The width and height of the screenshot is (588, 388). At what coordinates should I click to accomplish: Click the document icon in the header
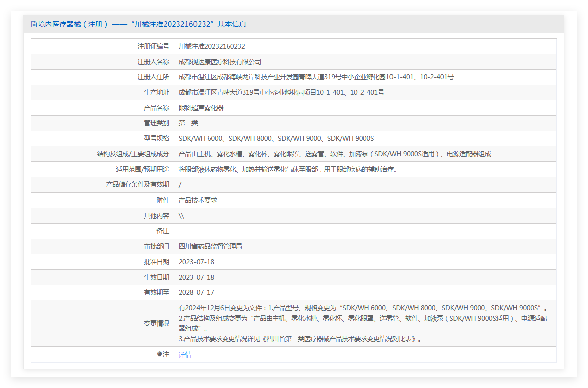click(34, 24)
